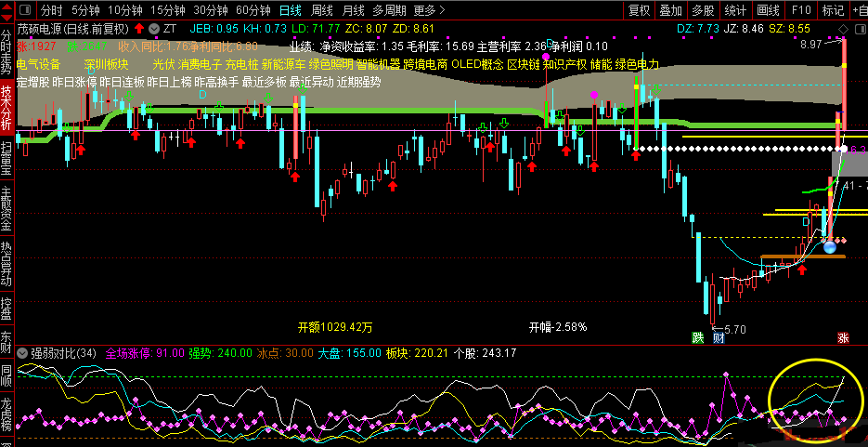Open the round dropdown beside ZT
Screen dimensions: 868x447
point(154,29)
